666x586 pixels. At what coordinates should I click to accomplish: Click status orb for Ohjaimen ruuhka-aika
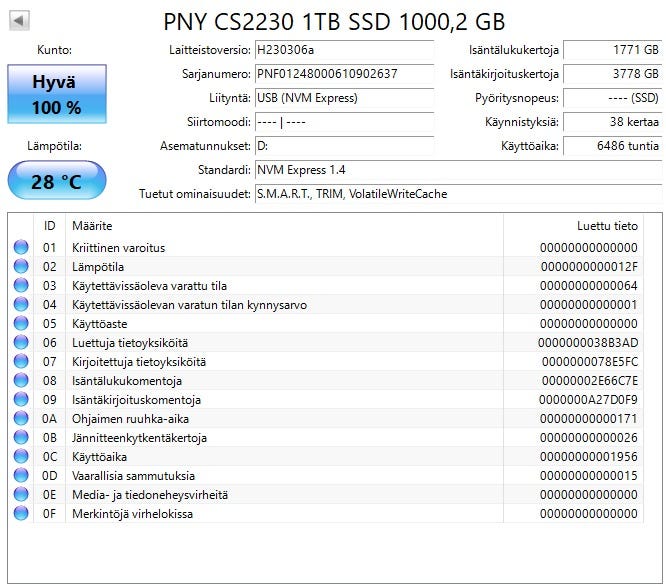tap(21, 419)
